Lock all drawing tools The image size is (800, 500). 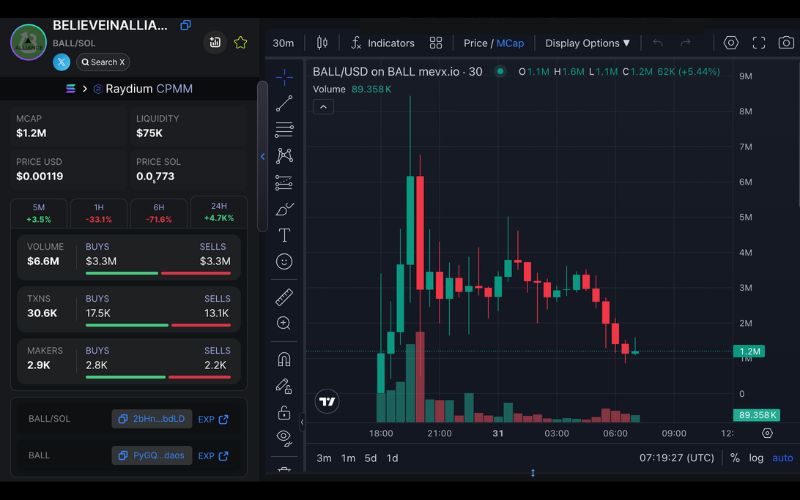[284, 412]
